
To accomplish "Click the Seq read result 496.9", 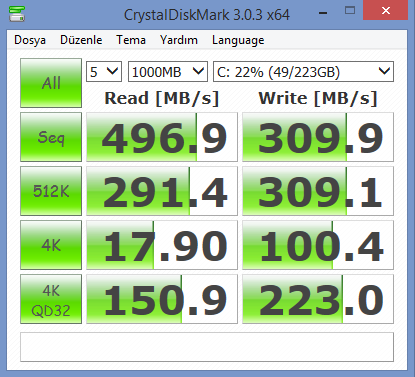I will (162, 137).
